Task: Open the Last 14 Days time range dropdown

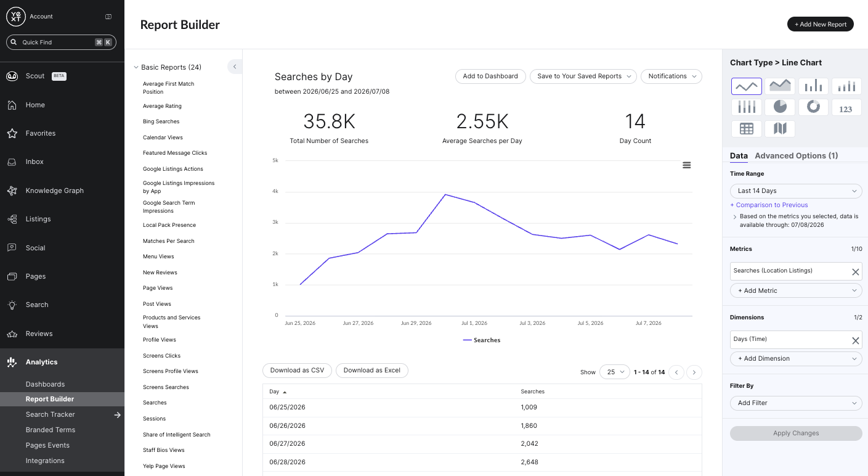Action: tap(796, 191)
